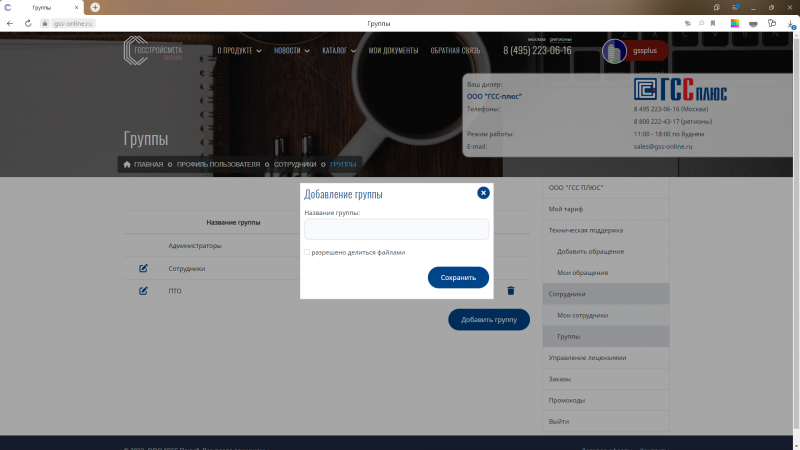Click the Добавить группу button
The image size is (800, 450).
489,319
